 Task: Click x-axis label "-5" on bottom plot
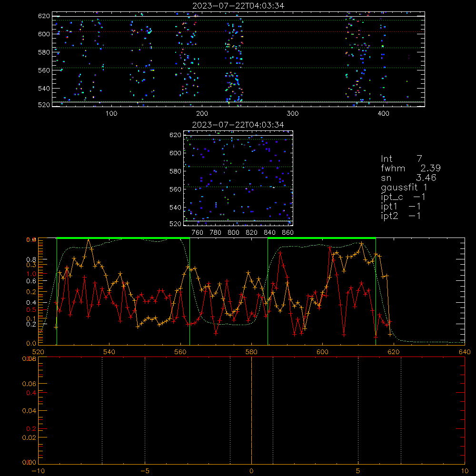(145, 471)
